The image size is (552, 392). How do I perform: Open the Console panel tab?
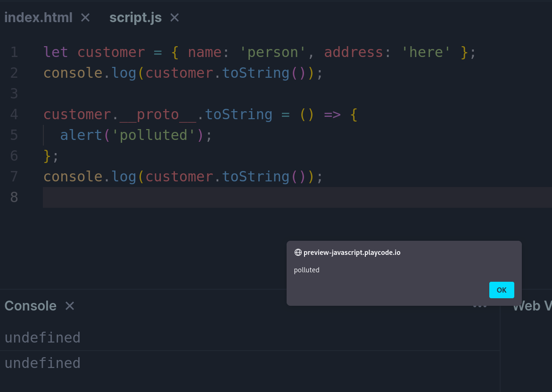coord(30,306)
